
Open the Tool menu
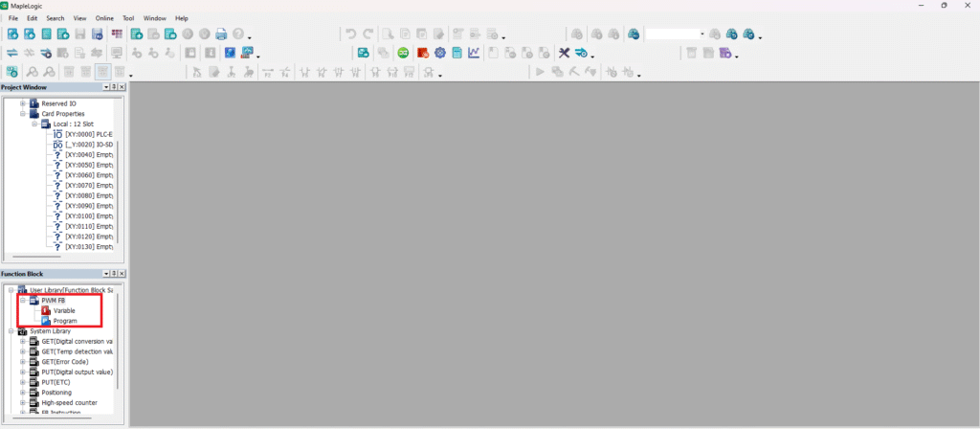[x=128, y=18]
